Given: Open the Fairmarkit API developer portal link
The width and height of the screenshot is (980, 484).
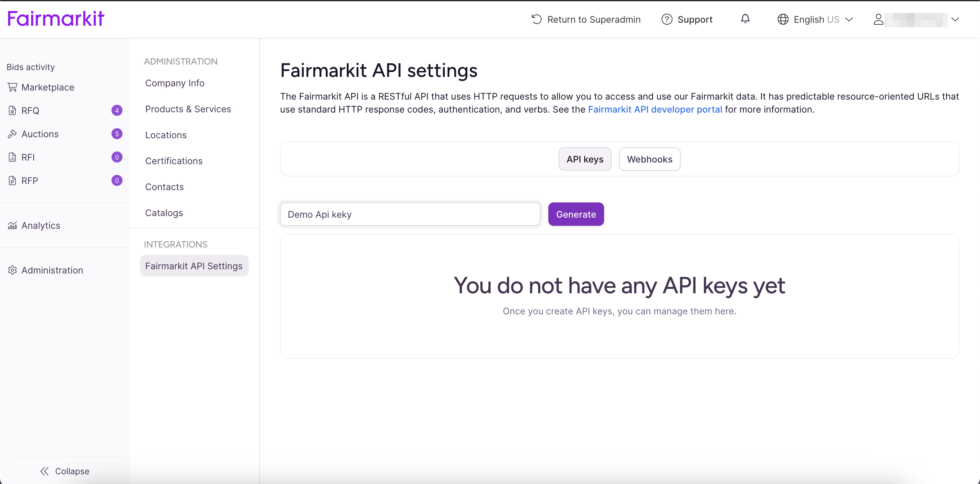Looking at the screenshot, I should tap(655, 109).
